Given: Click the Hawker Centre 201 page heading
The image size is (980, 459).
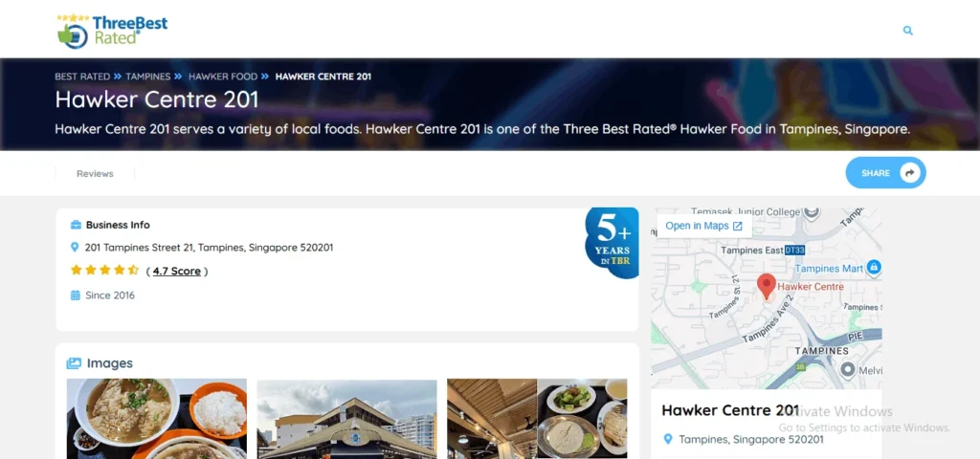Looking at the screenshot, I should coord(157,99).
